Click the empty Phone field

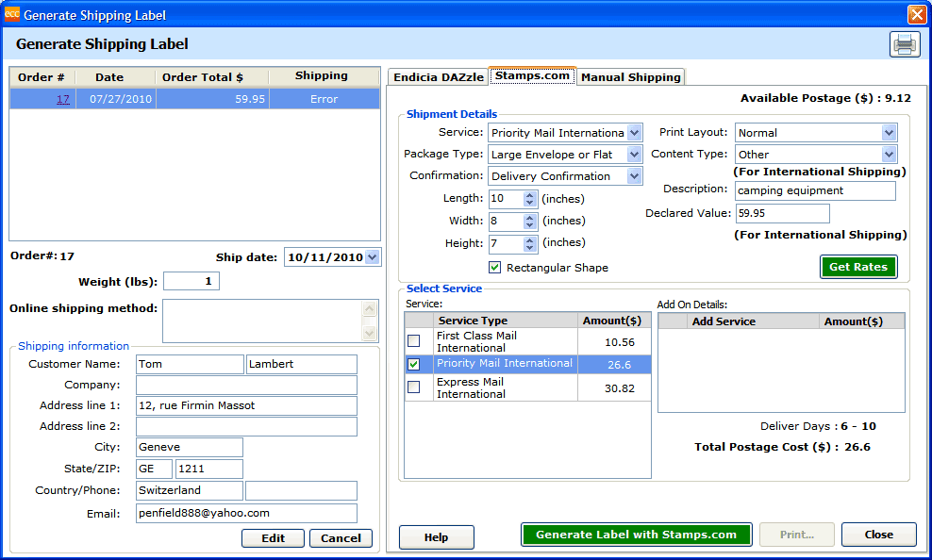pos(301,490)
